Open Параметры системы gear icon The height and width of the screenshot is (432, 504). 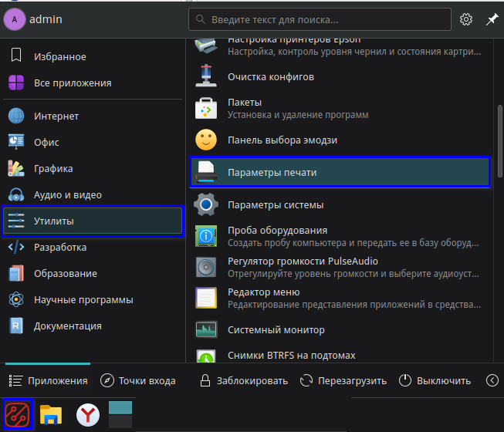pos(206,205)
